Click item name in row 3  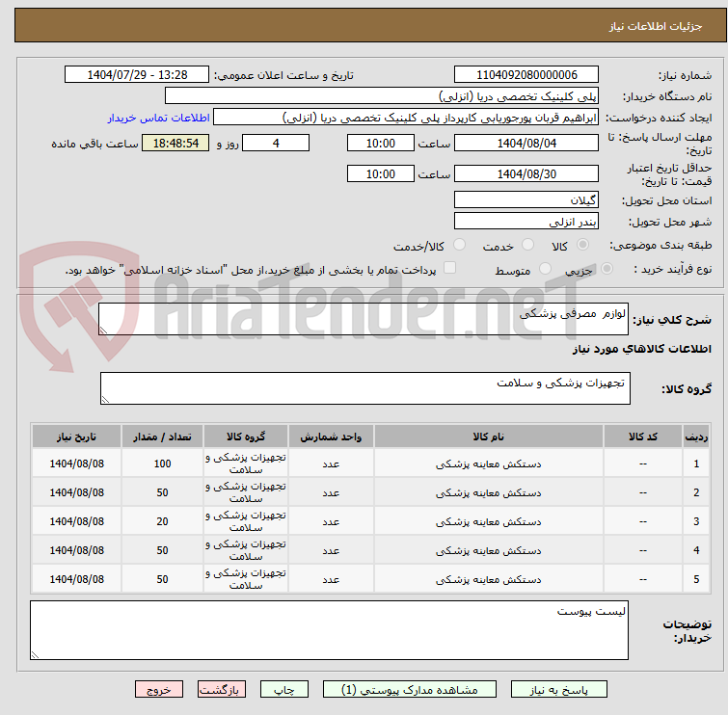point(489,521)
